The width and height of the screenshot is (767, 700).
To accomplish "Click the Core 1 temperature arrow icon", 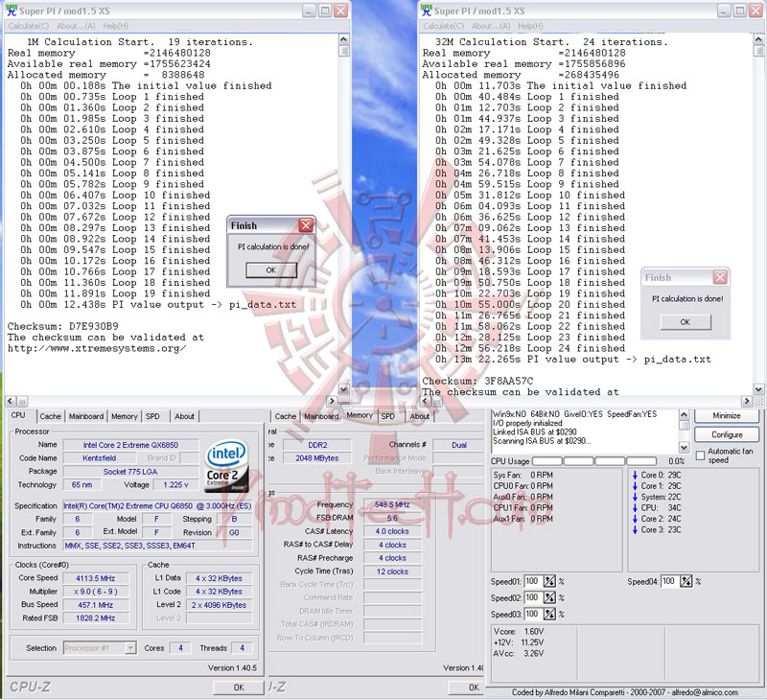I will click(635, 486).
